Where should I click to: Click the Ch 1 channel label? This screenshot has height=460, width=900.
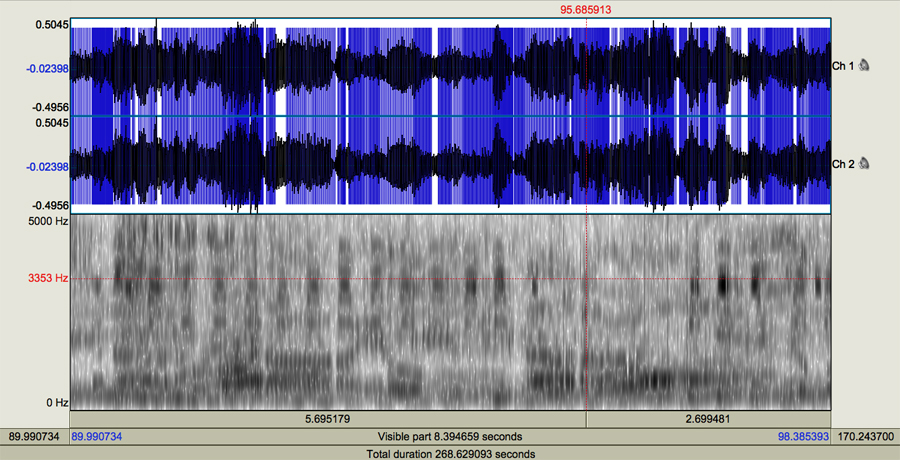click(x=842, y=66)
